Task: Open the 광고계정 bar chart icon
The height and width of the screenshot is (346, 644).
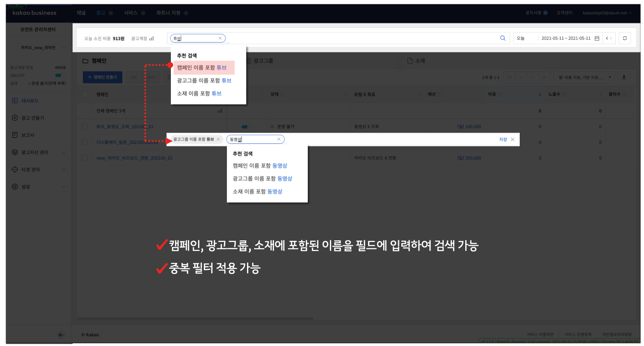Action: pyautogui.click(x=151, y=38)
